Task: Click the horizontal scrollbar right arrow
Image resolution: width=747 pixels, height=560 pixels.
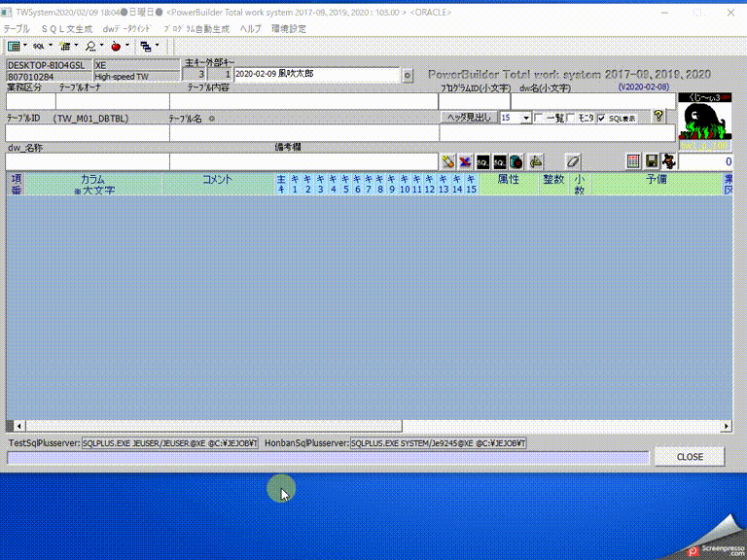Action: click(726, 426)
